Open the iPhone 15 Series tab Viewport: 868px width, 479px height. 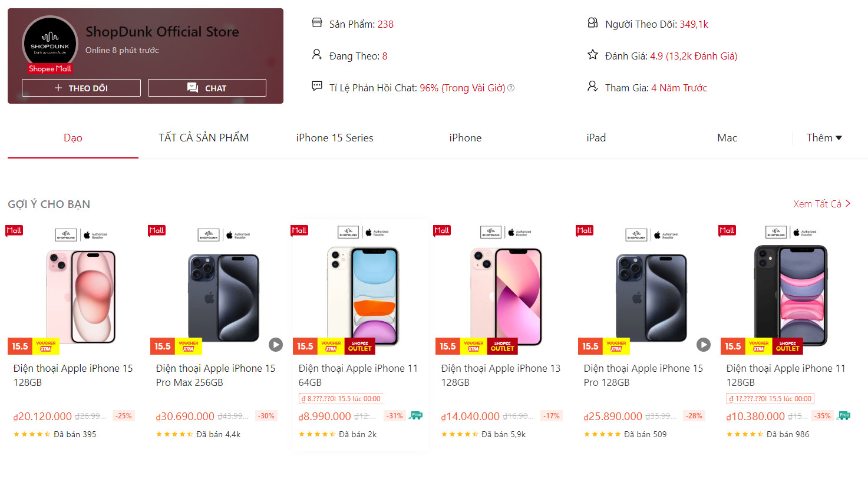tap(335, 138)
